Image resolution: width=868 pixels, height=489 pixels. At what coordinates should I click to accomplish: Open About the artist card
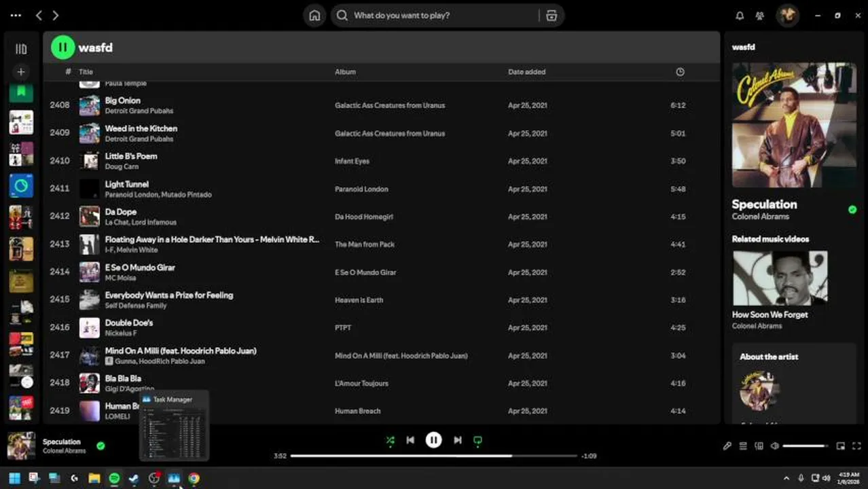click(x=794, y=384)
